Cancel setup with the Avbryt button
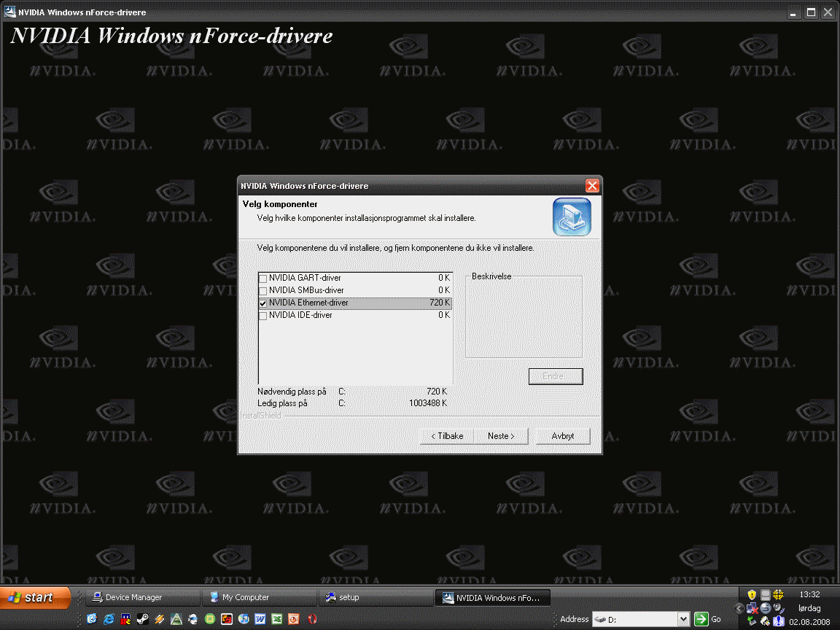The height and width of the screenshot is (630, 840). tap(562, 436)
